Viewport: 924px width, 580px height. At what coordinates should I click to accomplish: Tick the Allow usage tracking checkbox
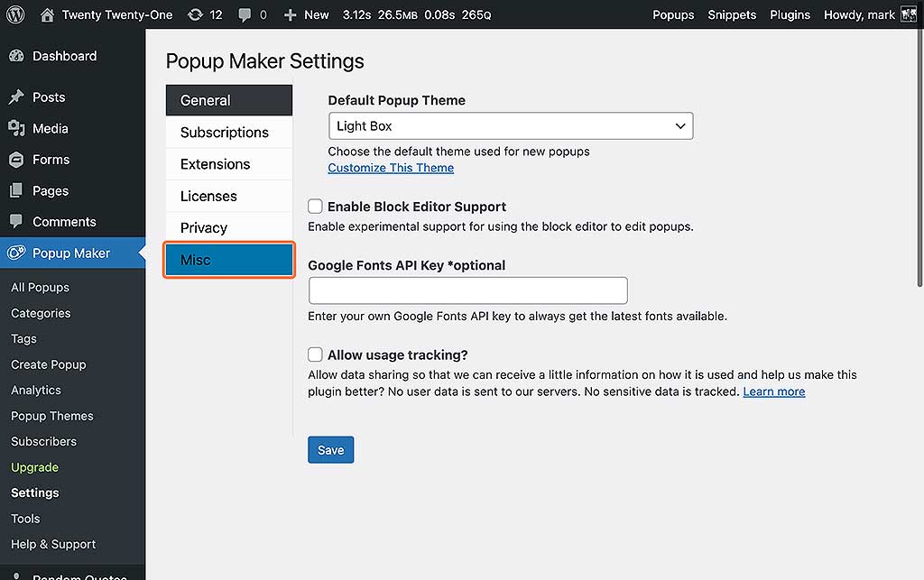pos(315,354)
